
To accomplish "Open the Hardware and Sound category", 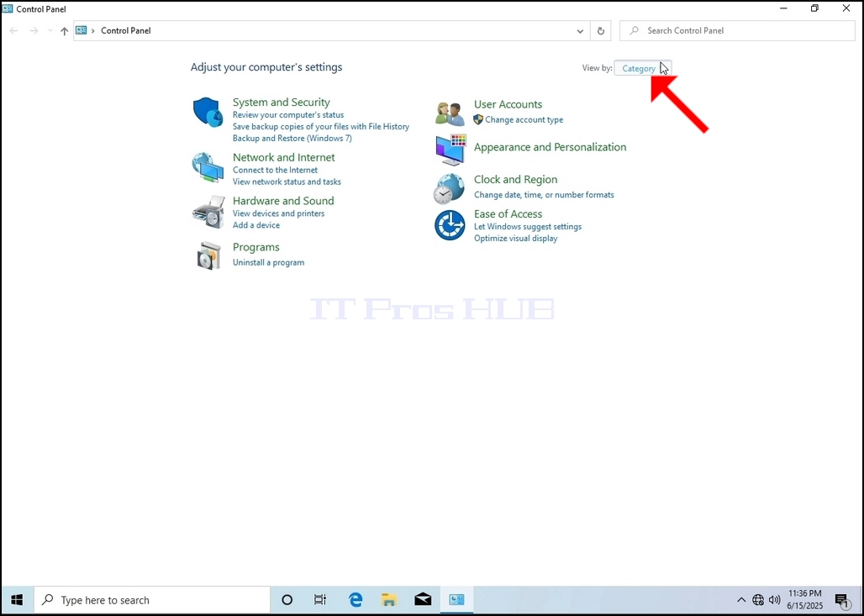I will coord(283,201).
